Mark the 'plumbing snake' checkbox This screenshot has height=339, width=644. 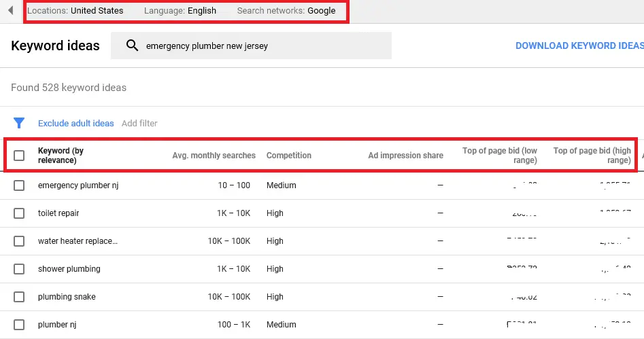coord(19,297)
